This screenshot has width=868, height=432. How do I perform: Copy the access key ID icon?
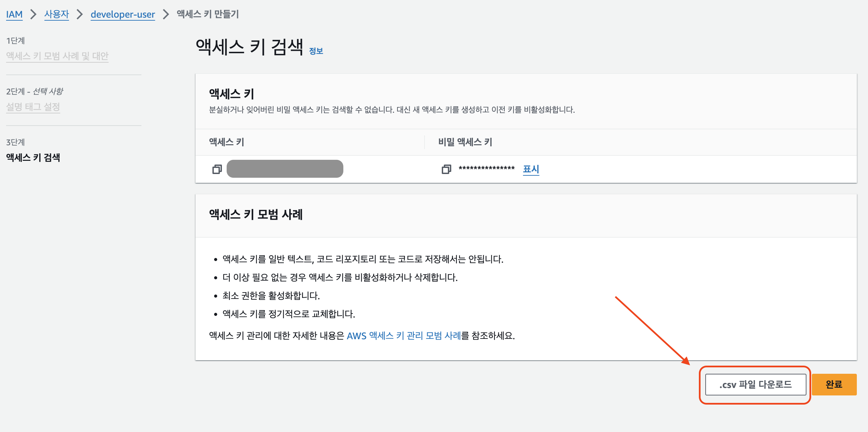click(x=217, y=169)
